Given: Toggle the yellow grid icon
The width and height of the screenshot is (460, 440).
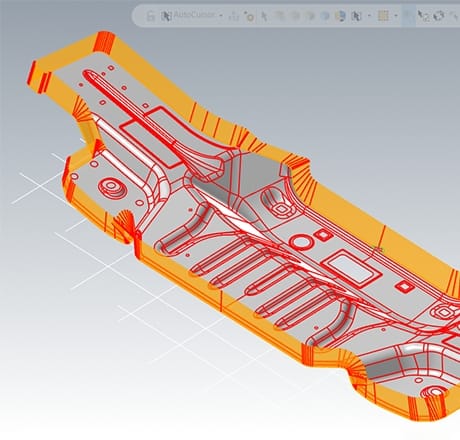Looking at the screenshot, I should (384, 16).
